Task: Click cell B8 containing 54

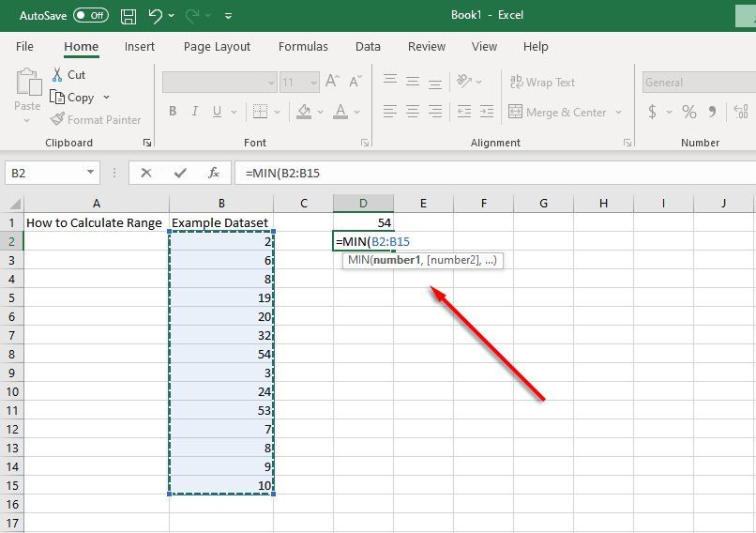Action: point(221,355)
